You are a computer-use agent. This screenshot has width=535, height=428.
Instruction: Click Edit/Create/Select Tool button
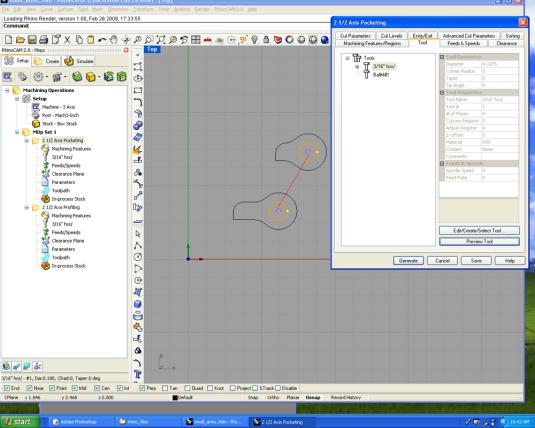479,230
